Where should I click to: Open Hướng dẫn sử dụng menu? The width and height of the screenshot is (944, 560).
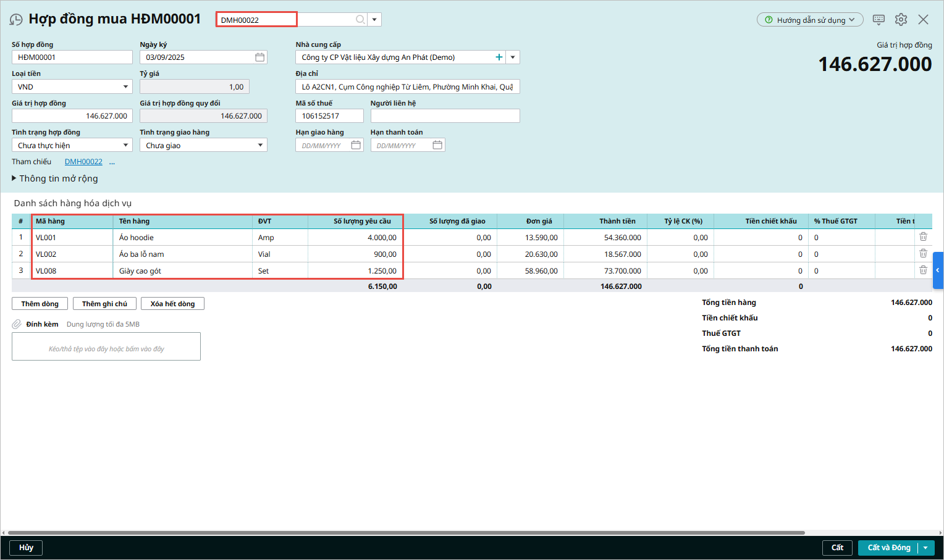[x=810, y=20]
